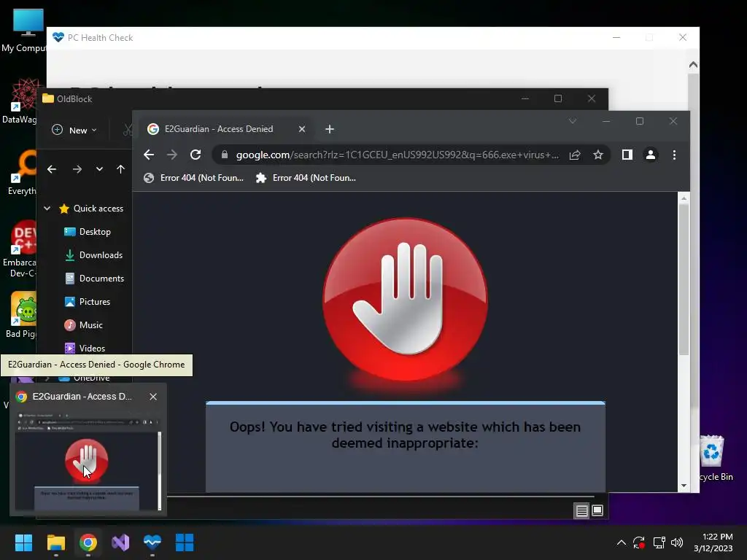Click Chrome forward arrow

172,155
